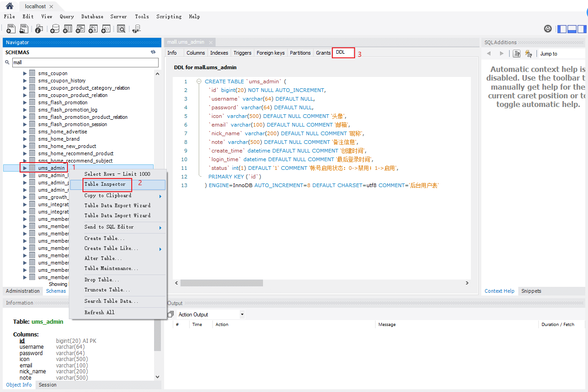Click the output panel icon beside Action Output
Viewport: 588px width, 392px height.
171,315
